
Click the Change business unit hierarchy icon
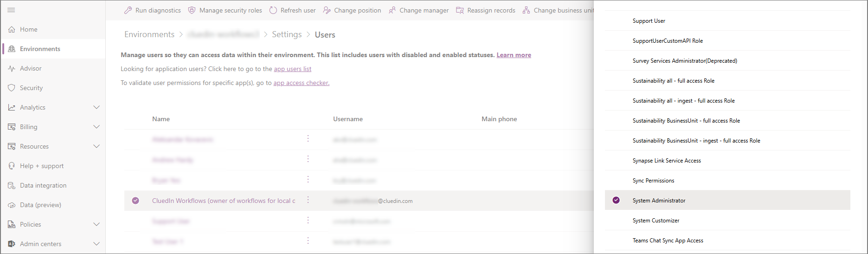[526, 10]
